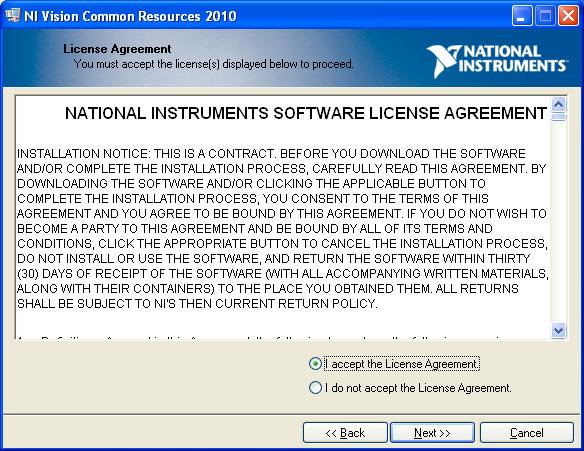
Task: Click the scrollbar thumb in license text
Action: pos(558,117)
